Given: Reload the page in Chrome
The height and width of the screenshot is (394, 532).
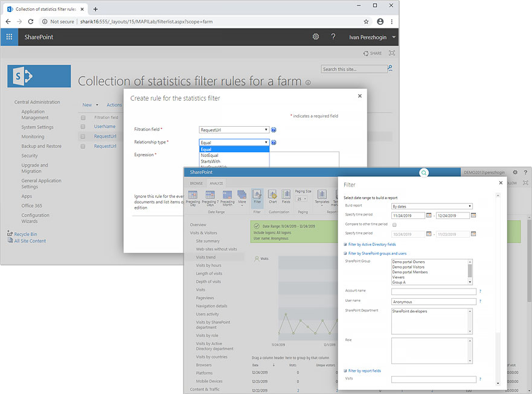Looking at the screenshot, I should point(31,21).
